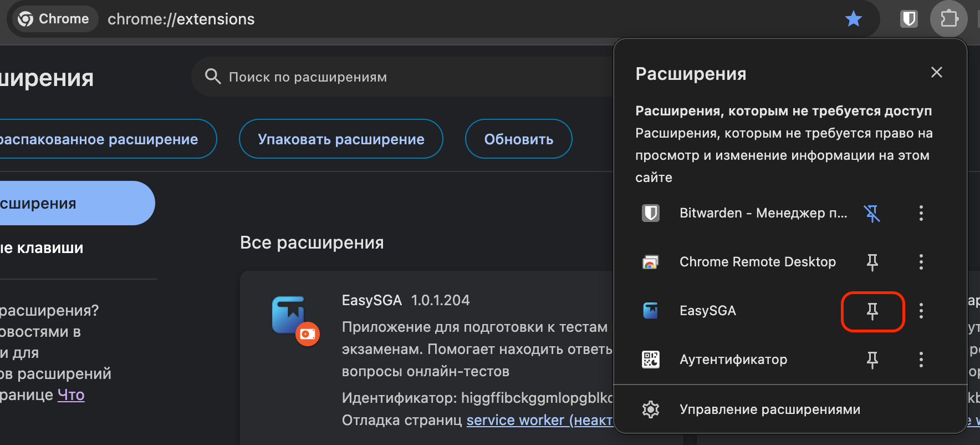
Task: Click the Аутентификатор QR-code icon
Action: pyautogui.click(x=650, y=359)
